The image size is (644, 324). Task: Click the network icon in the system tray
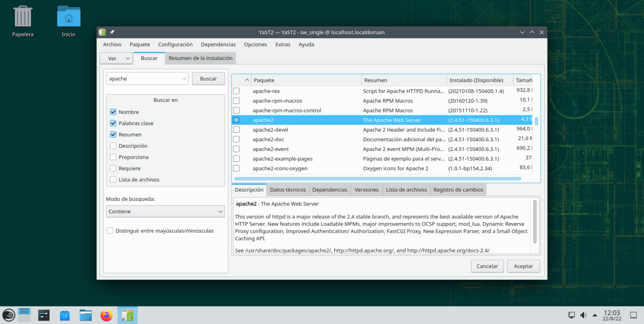pos(571,315)
